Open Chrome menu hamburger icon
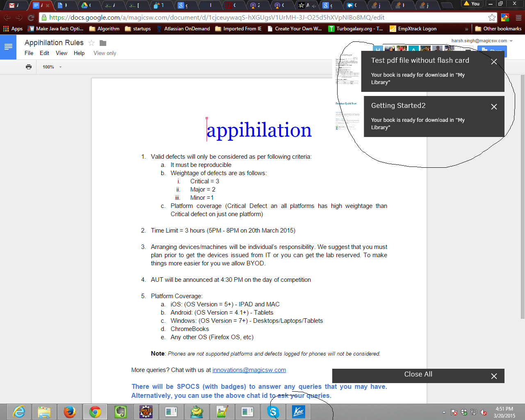 518,17
